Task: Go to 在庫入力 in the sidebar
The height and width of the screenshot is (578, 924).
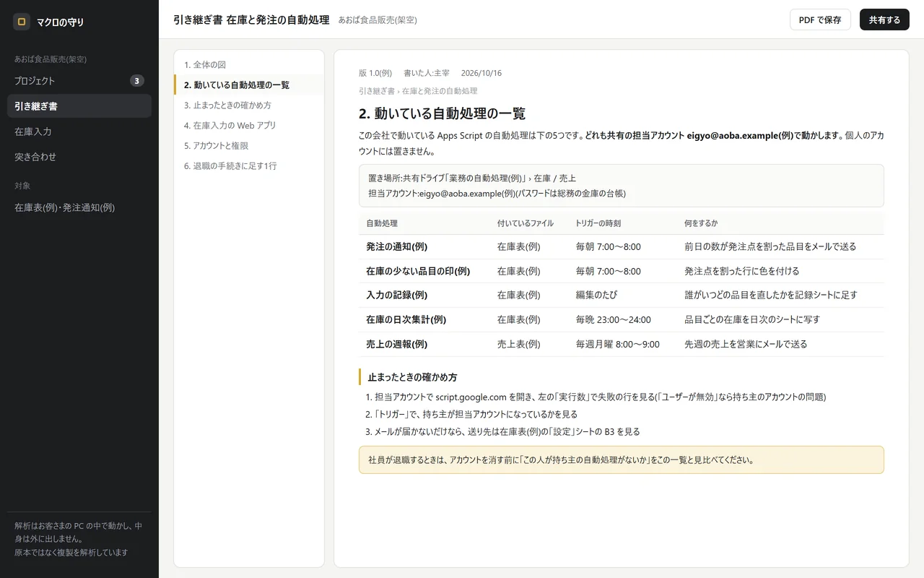Action: 79,131
